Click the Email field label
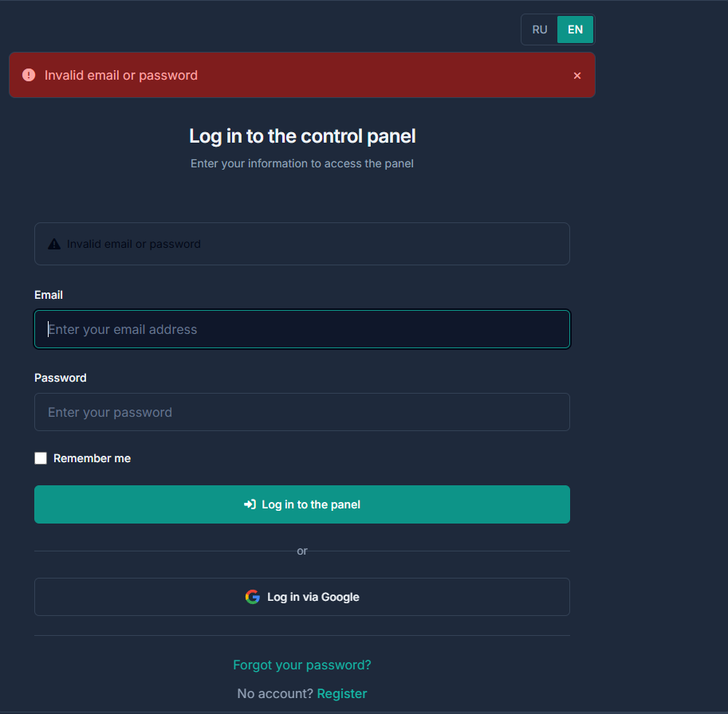Screen dimensions: 728x714 (49, 295)
